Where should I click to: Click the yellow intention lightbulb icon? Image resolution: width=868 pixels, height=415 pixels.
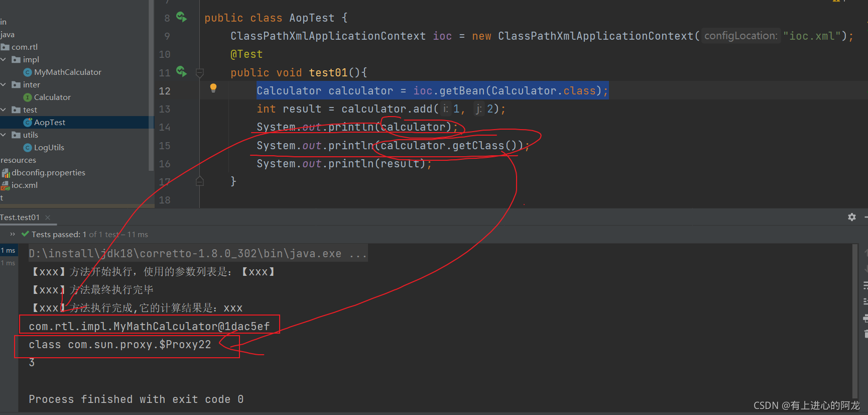[213, 88]
